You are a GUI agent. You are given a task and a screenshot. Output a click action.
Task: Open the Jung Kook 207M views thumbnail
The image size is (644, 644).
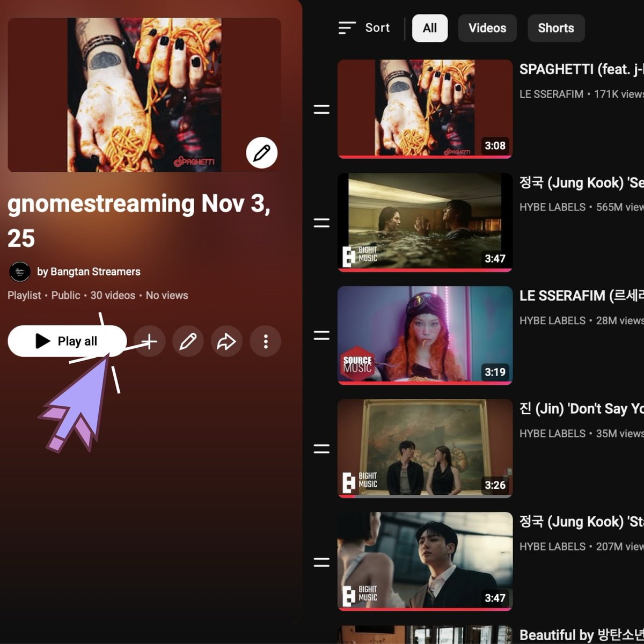[425, 561]
